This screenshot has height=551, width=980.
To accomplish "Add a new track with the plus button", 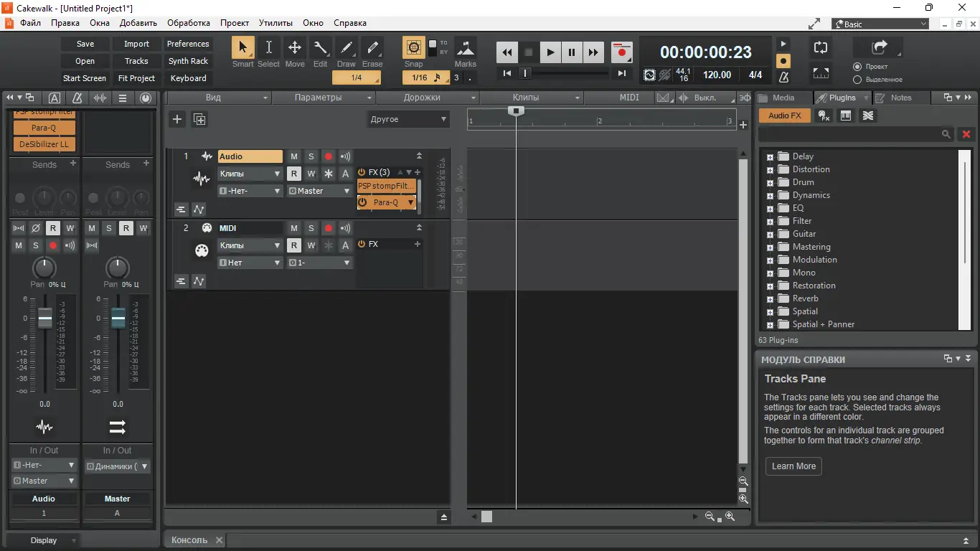I will pos(177,119).
